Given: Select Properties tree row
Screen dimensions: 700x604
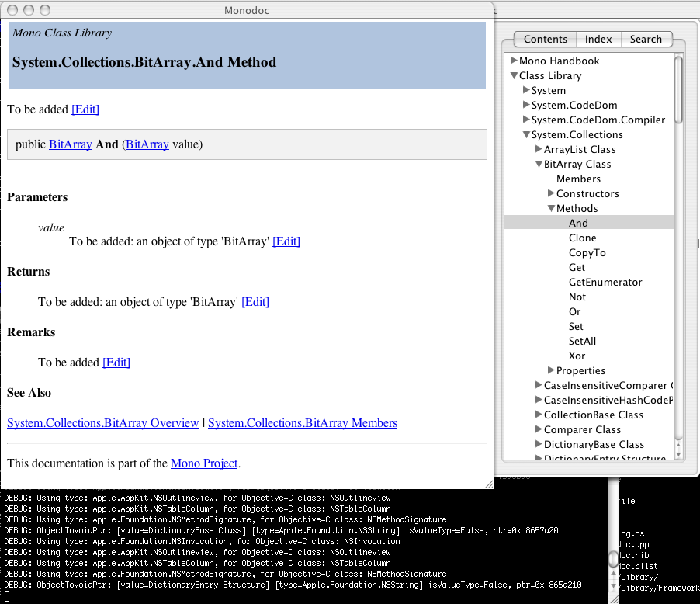Looking at the screenshot, I should (589, 370).
